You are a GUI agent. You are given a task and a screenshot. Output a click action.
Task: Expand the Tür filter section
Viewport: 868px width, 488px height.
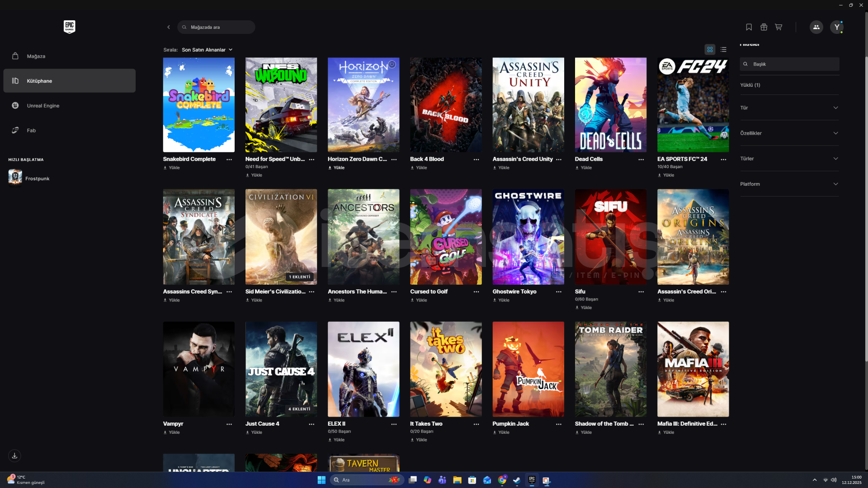tap(789, 108)
